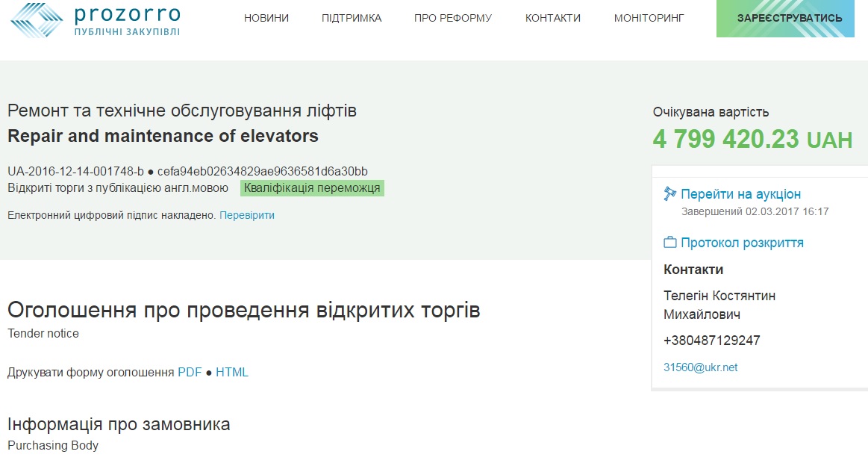Follow the Перейти на аукціон link
The width and height of the screenshot is (868, 466).
740,194
